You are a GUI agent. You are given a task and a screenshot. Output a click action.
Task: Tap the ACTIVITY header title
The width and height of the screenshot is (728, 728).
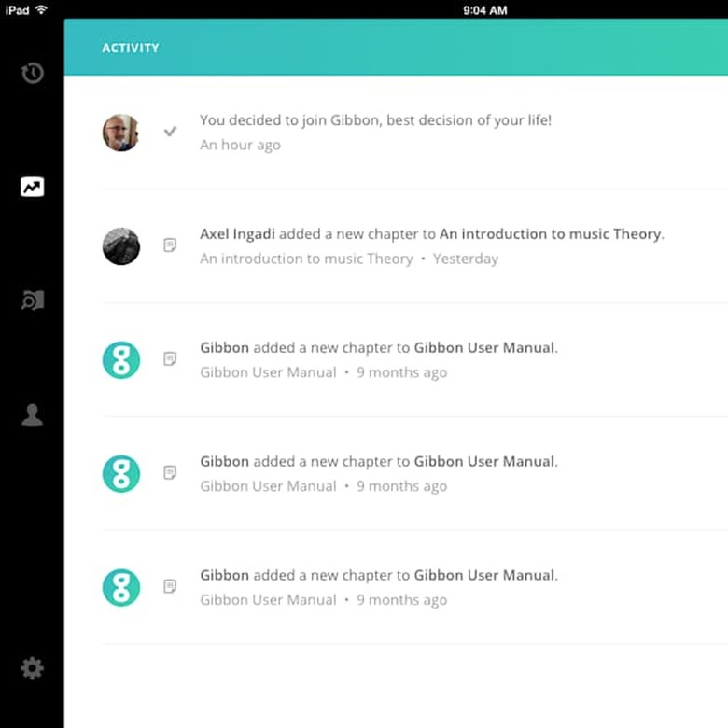tap(131, 48)
